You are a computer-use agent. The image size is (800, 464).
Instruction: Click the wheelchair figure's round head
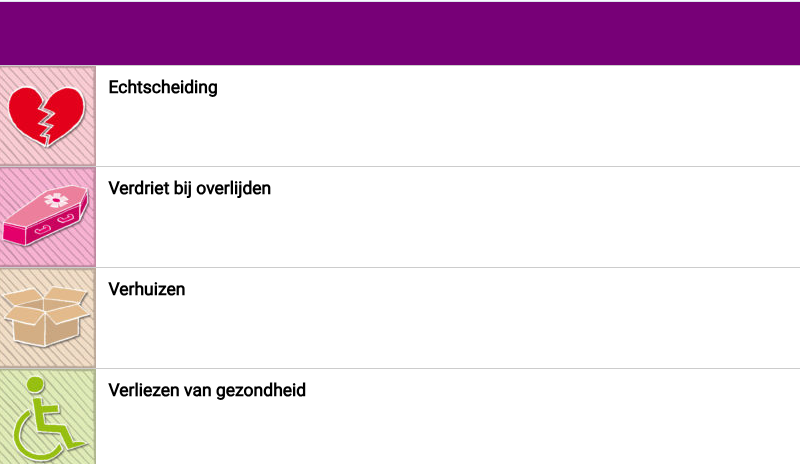tap(36, 384)
